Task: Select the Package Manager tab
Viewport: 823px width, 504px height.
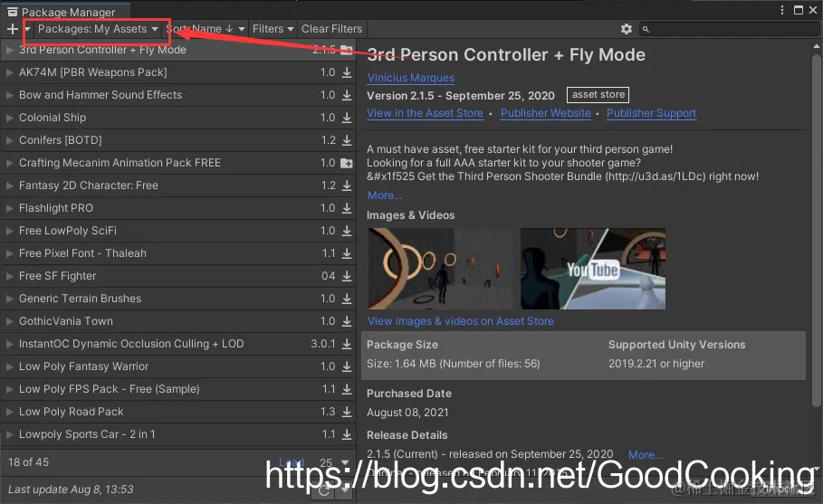Action: [65, 12]
